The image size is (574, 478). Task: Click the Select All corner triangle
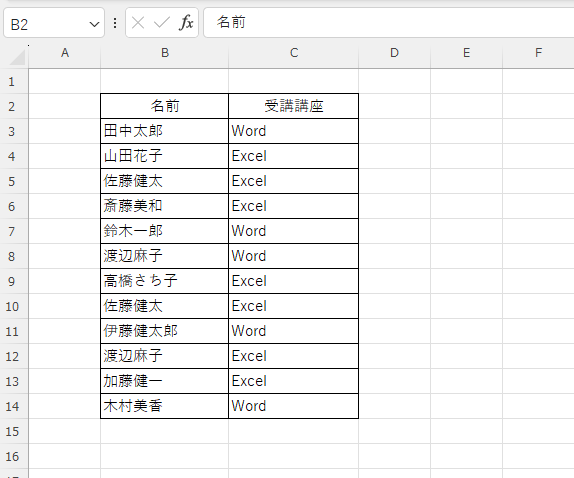point(16,57)
